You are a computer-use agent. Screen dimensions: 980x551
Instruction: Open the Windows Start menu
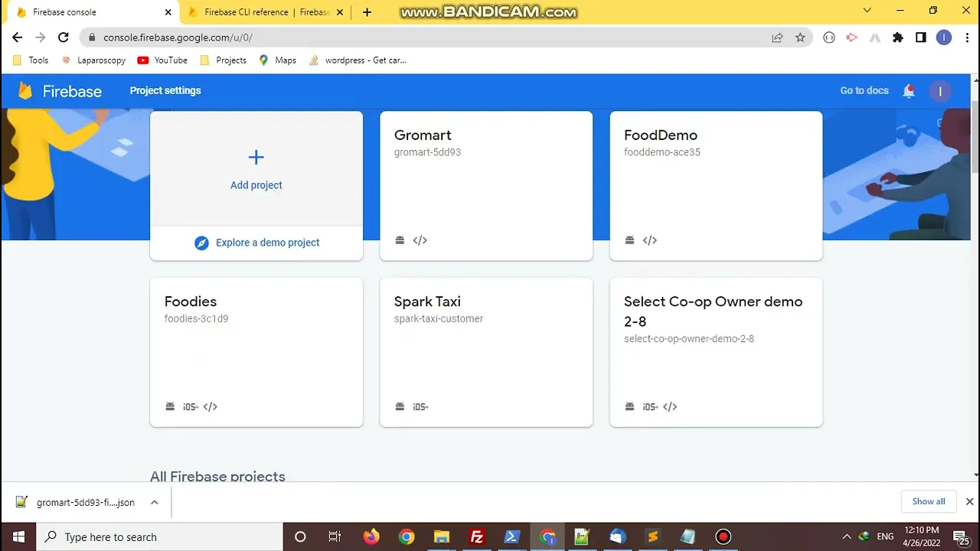[18, 536]
